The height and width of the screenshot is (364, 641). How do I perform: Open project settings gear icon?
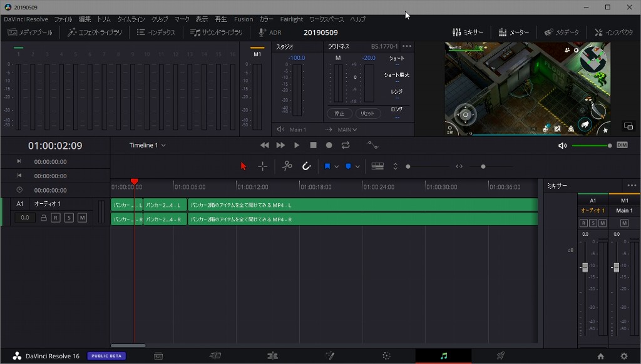click(x=623, y=356)
